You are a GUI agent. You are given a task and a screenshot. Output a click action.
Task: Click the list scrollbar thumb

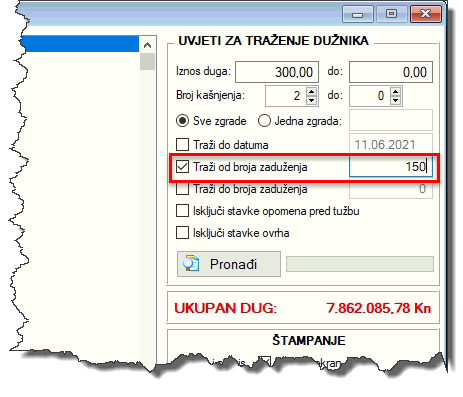(147, 62)
